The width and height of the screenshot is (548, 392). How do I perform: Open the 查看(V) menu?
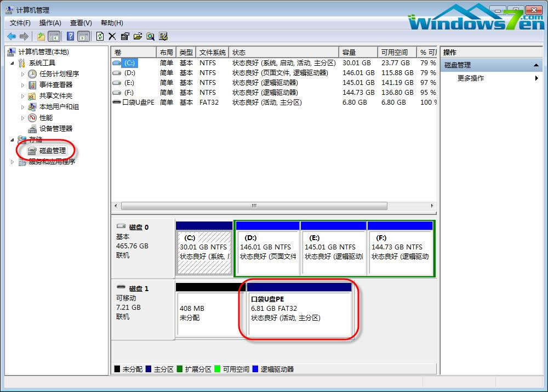point(81,23)
